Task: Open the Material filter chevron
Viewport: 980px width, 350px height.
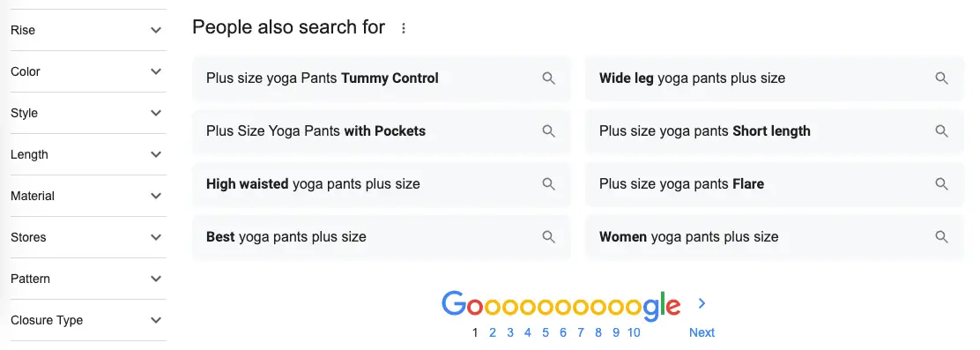Action: (156, 197)
